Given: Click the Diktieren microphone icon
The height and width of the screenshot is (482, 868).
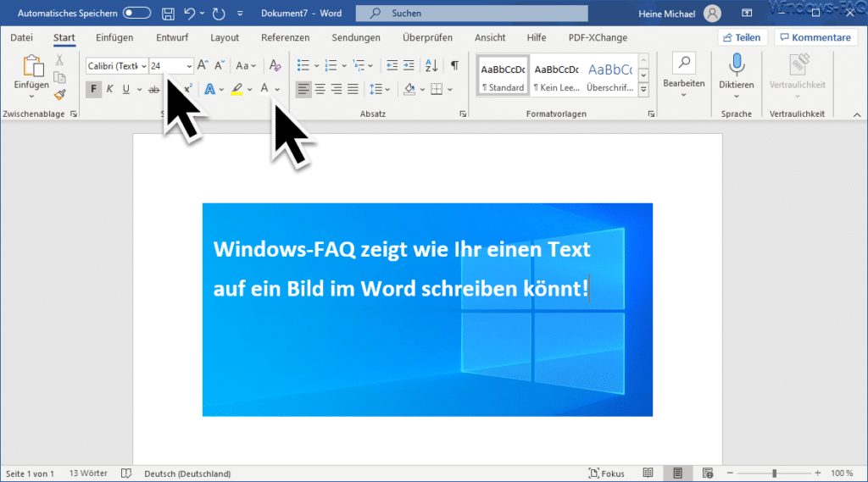Looking at the screenshot, I should tap(737, 64).
